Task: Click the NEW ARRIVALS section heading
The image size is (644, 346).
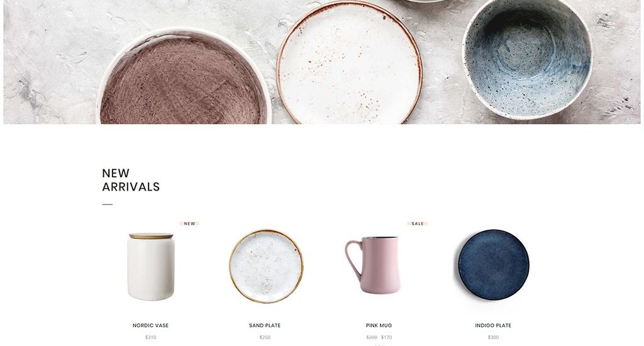Action: point(131,180)
